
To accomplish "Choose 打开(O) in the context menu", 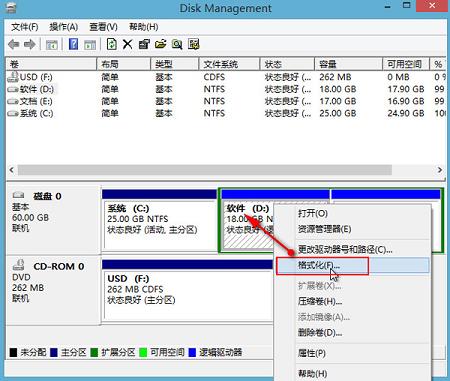I will click(352, 213).
